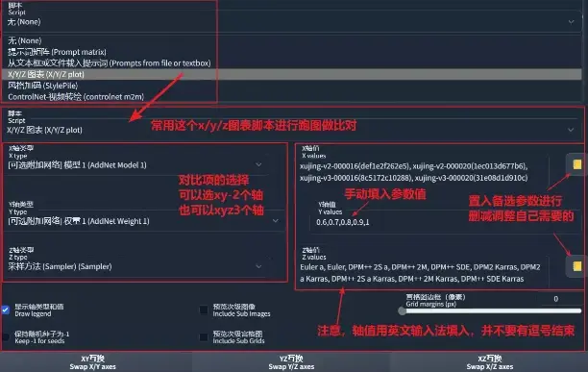Open the Y type dropdown (AddNet Weight 1)
Image resolution: width=588 pixels, height=372 pixels.
pyautogui.click(x=144, y=221)
